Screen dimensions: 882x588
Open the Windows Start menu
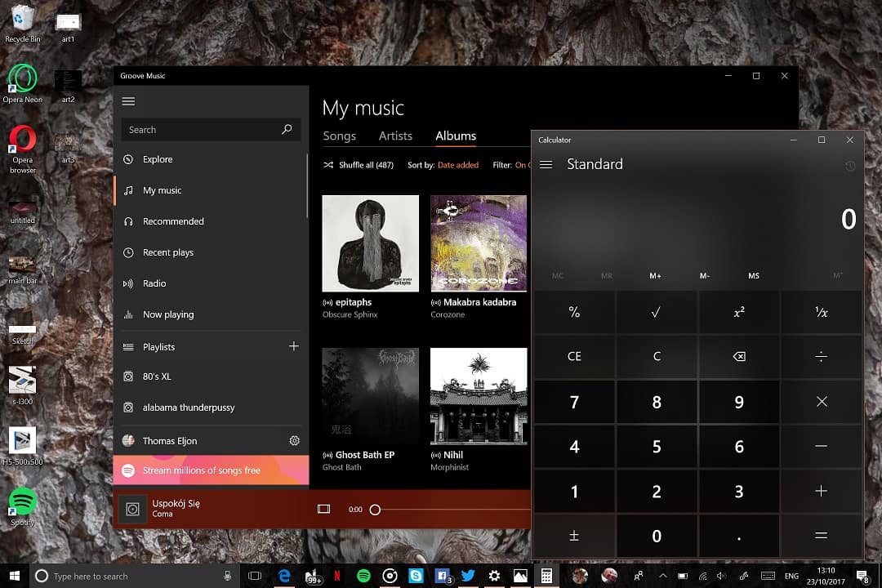point(15,576)
